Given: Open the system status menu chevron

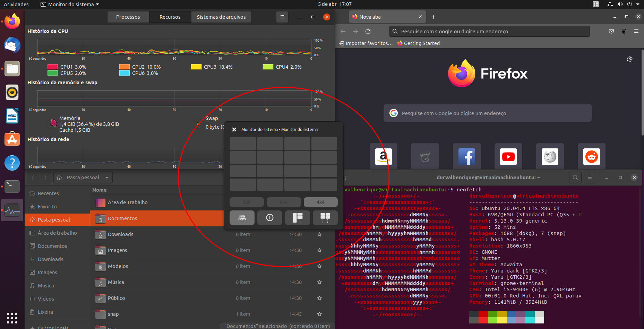Looking at the screenshot, I should coord(638,4).
